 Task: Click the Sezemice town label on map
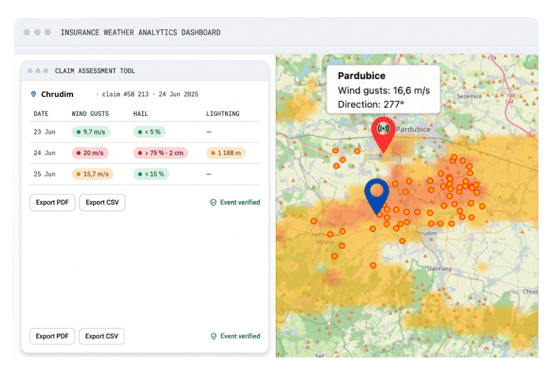pos(469,96)
